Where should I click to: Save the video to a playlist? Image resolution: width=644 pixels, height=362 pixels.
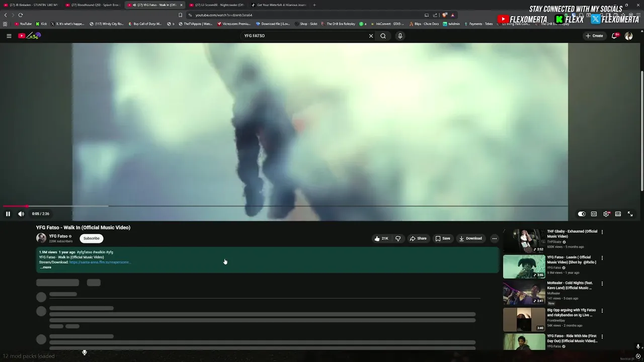(443, 238)
